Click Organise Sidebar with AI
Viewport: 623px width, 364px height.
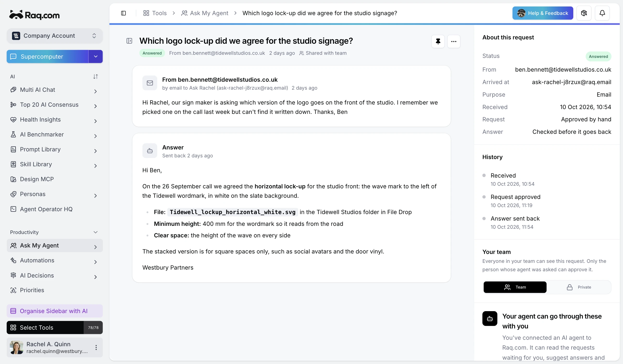click(55, 311)
